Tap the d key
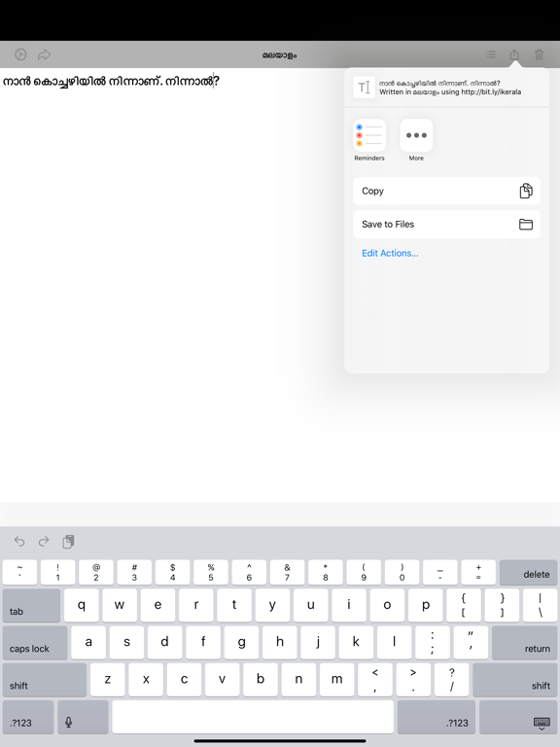560x747 pixels. 164,643
